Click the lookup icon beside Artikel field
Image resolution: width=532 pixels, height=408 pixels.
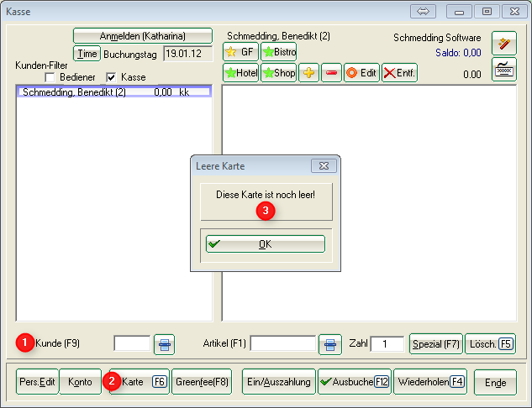pos(329,343)
